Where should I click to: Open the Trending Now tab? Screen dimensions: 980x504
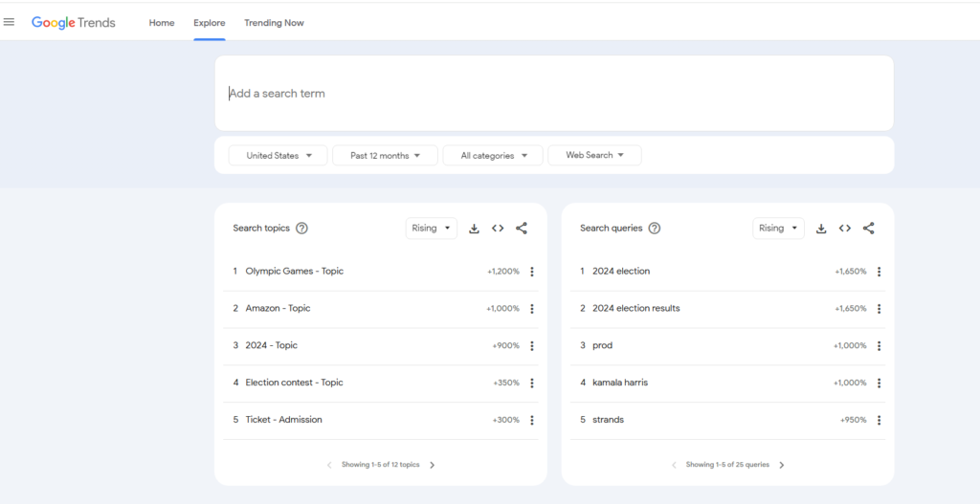[x=274, y=23]
